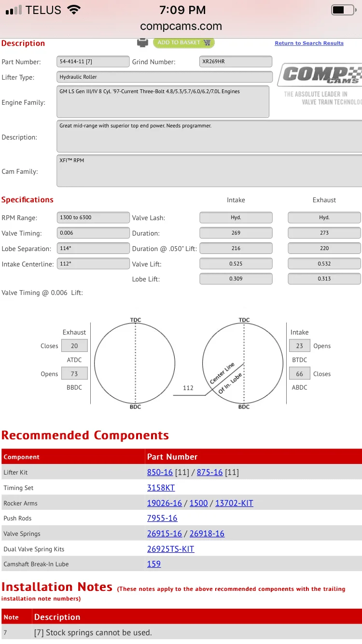This screenshot has height=644, width=362.
Task: Click intake Duration value 269
Action: 236,233
